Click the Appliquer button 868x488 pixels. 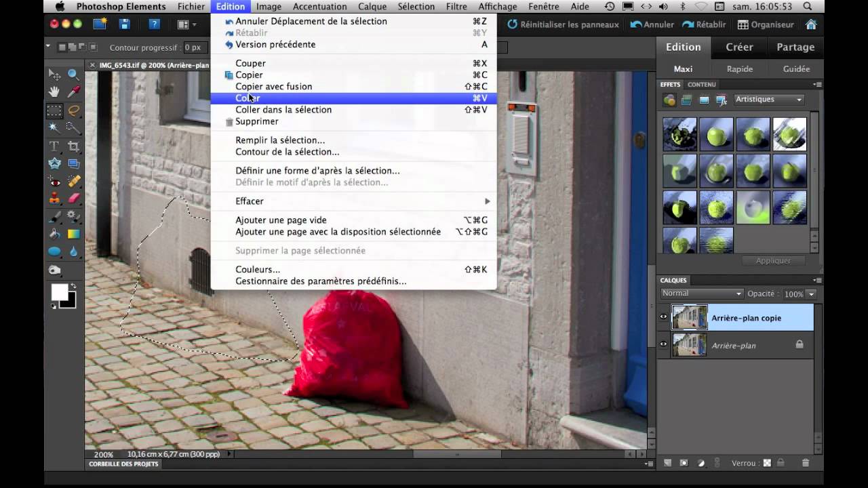(x=773, y=261)
